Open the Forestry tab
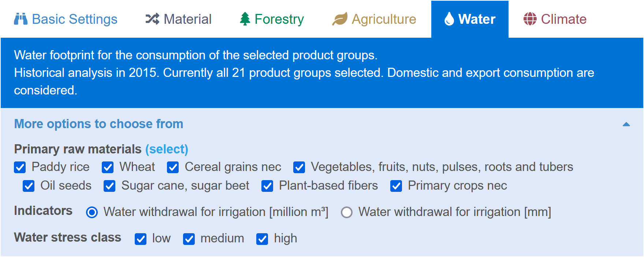The image size is (644, 257). (272, 19)
